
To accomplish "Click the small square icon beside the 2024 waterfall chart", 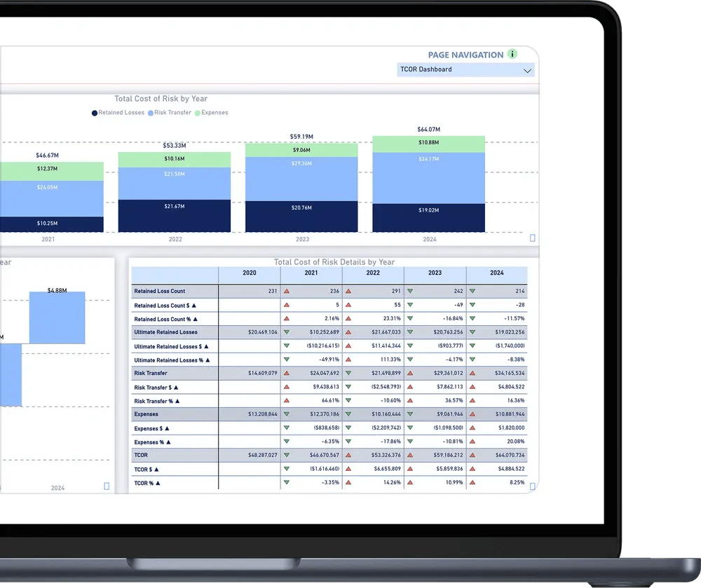I will [107, 486].
